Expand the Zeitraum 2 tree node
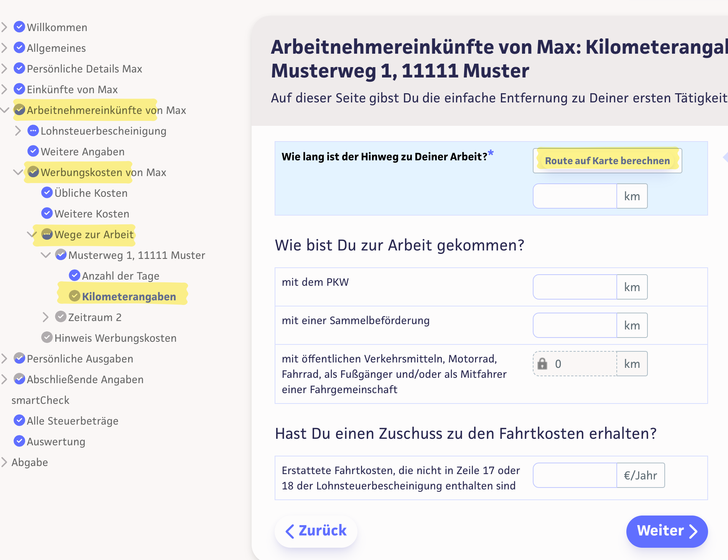Image resolution: width=728 pixels, height=560 pixels. click(46, 317)
